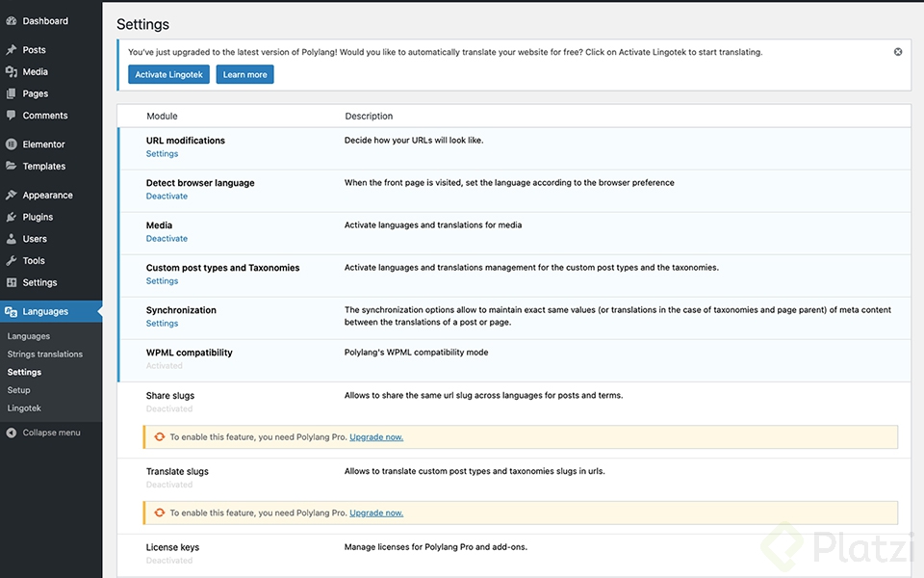The height and width of the screenshot is (578, 924).
Task: Click the Activate Lingotek button
Action: tap(168, 74)
